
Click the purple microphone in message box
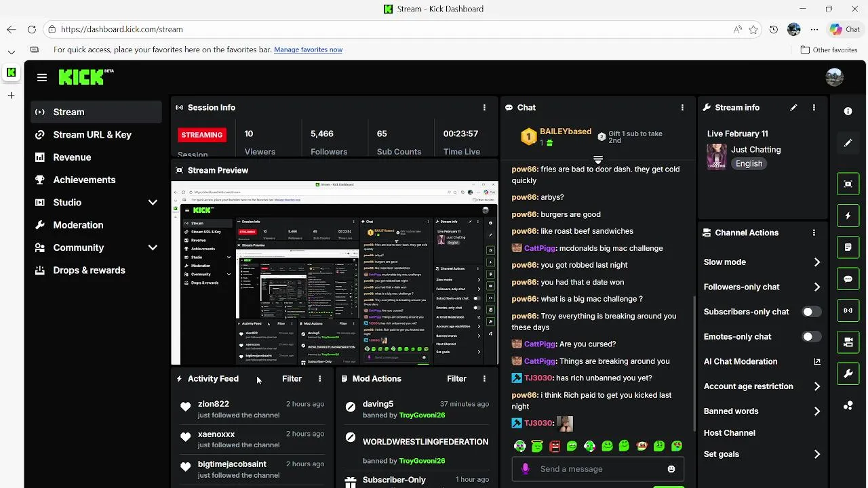525,469
